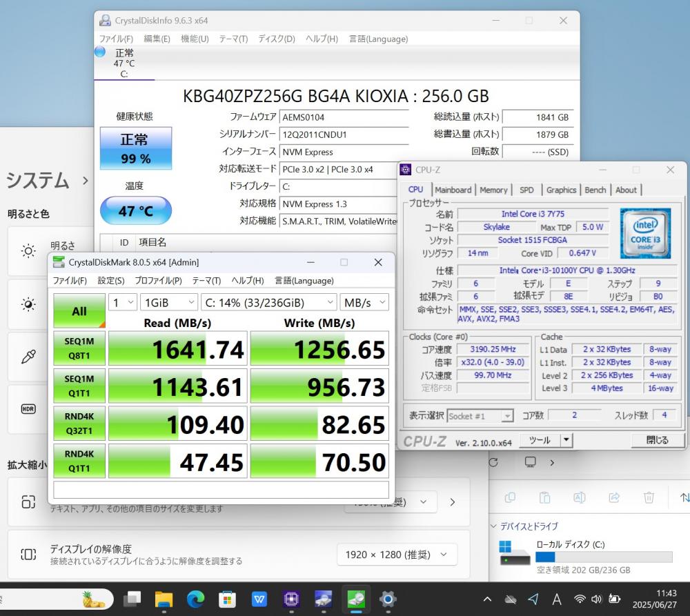Screen dimensions: 690x616
Task: Run the RND4K Q1T1 test
Action: coord(79,461)
